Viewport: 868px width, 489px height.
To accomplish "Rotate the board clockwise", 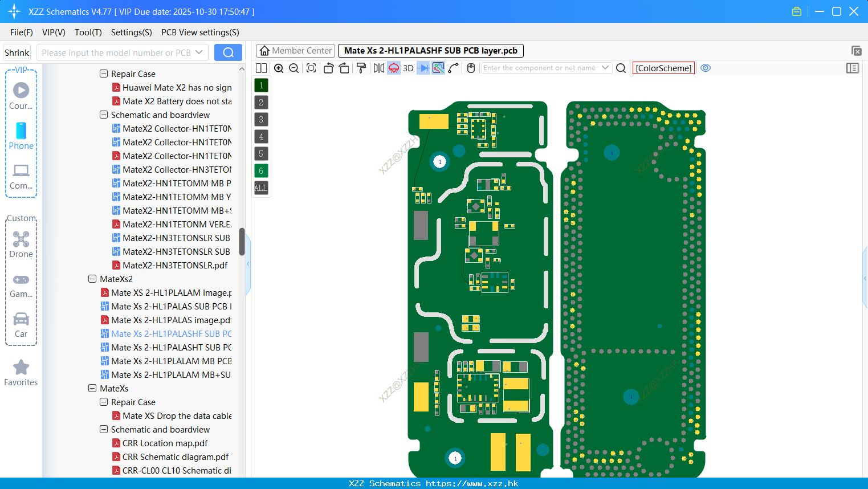I will 344,68.
